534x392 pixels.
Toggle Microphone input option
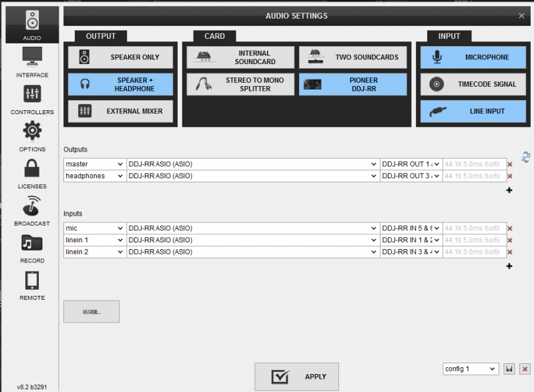pos(473,57)
